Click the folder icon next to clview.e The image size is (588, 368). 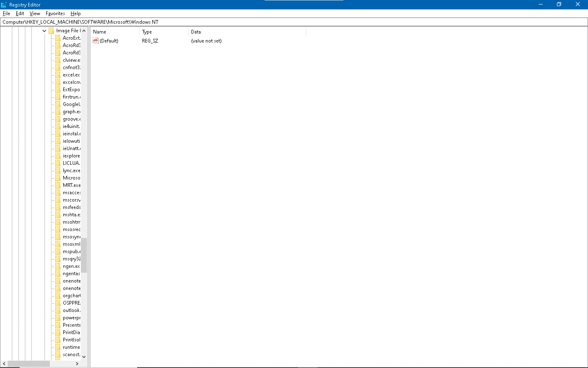pos(58,60)
